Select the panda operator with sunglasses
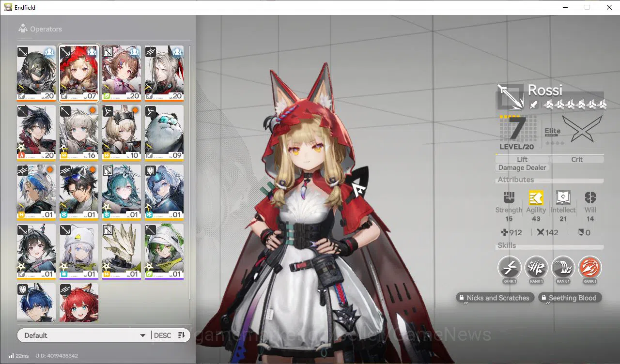Viewport: 620px width, 364px height. pyautogui.click(x=164, y=133)
